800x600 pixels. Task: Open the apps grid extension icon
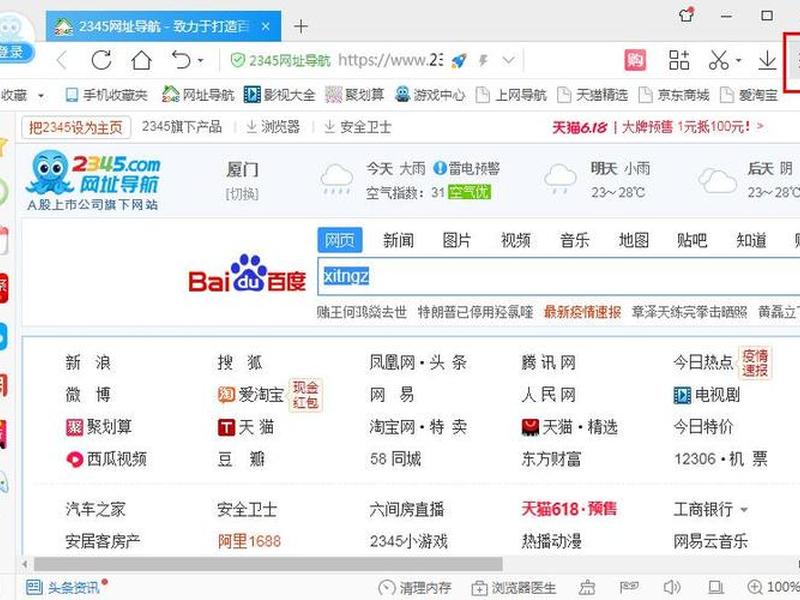tap(679, 60)
